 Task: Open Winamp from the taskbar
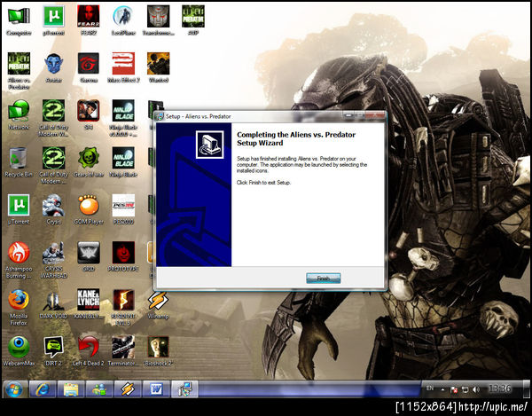[128, 389]
